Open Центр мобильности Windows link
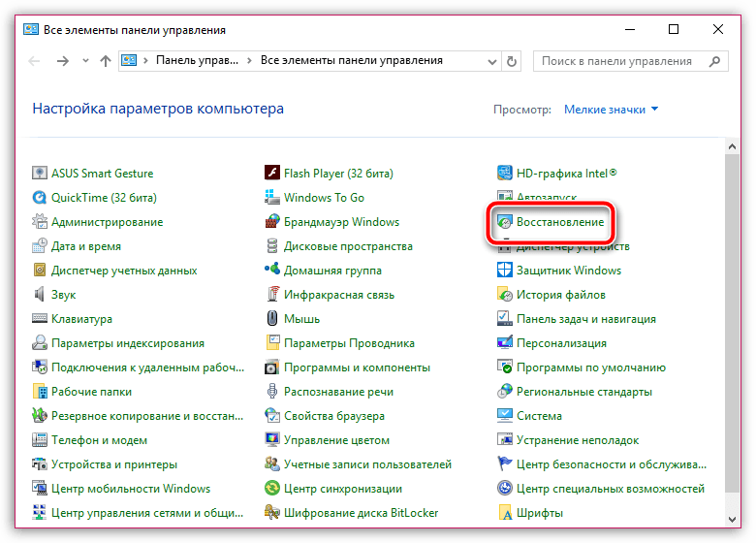 (131, 489)
